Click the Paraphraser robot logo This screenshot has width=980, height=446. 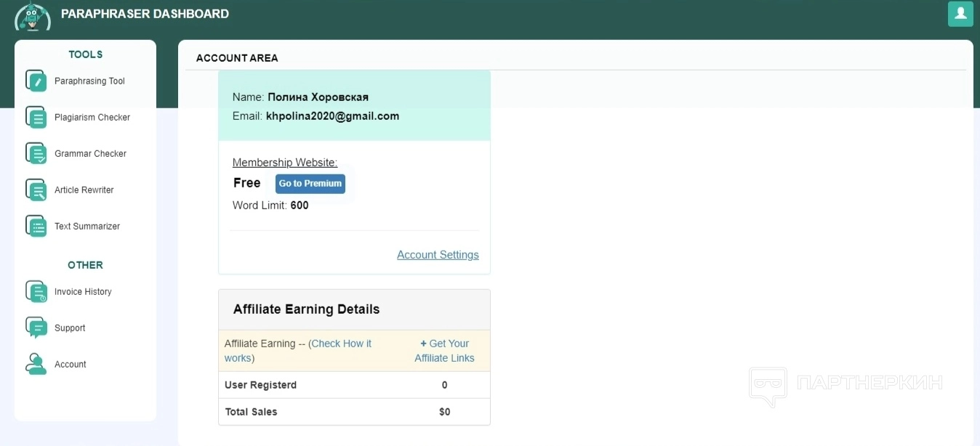coord(33,17)
